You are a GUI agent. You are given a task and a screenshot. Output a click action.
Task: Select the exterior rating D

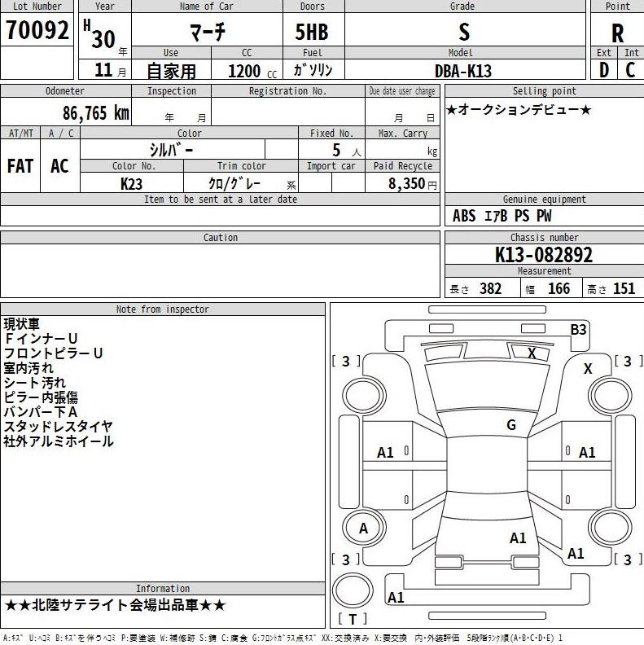603,70
